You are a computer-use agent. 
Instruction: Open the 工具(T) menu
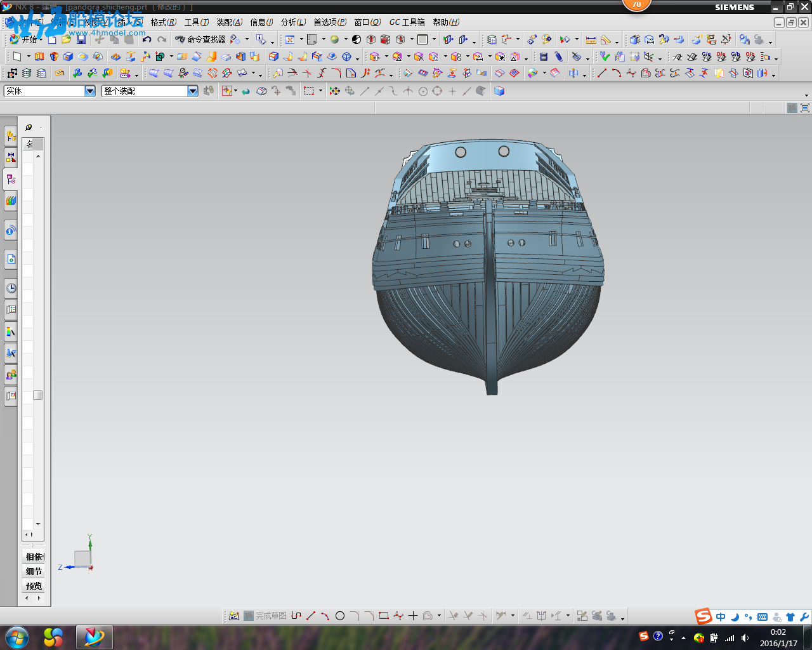197,22
